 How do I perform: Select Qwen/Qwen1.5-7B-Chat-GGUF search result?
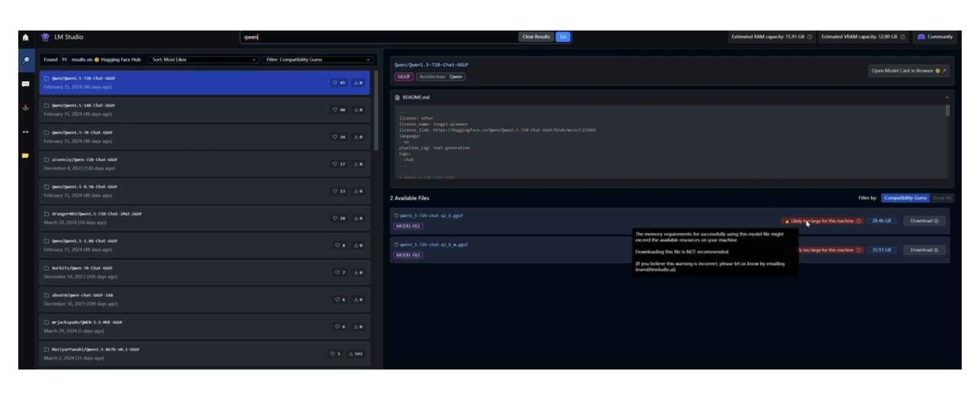pyautogui.click(x=204, y=137)
